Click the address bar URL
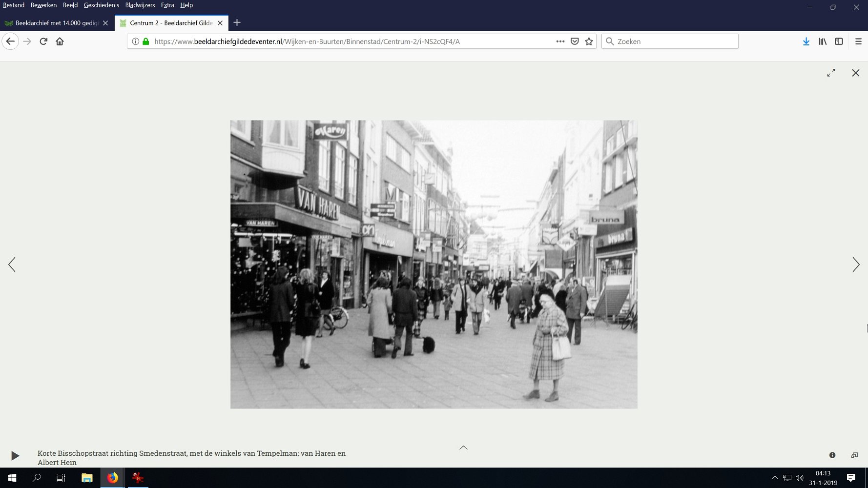Image resolution: width=868 pixels, height=488 pixels. tap(307, 41)
